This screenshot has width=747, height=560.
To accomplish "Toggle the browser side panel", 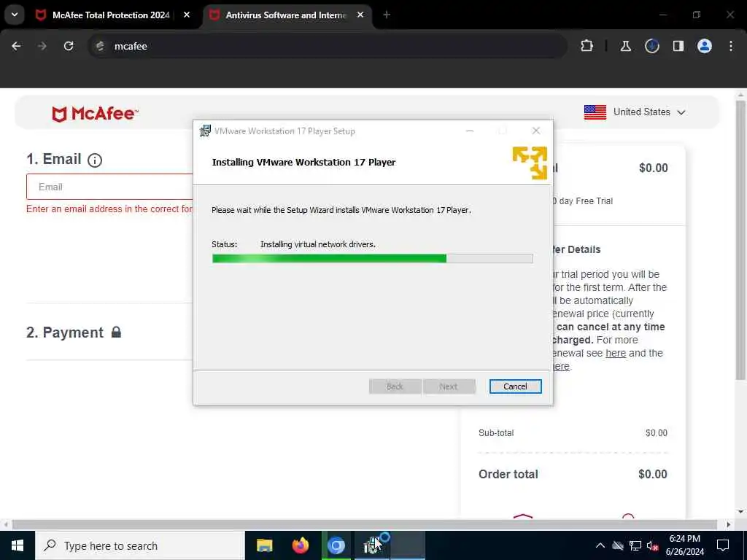I will (x=678, y=46).
